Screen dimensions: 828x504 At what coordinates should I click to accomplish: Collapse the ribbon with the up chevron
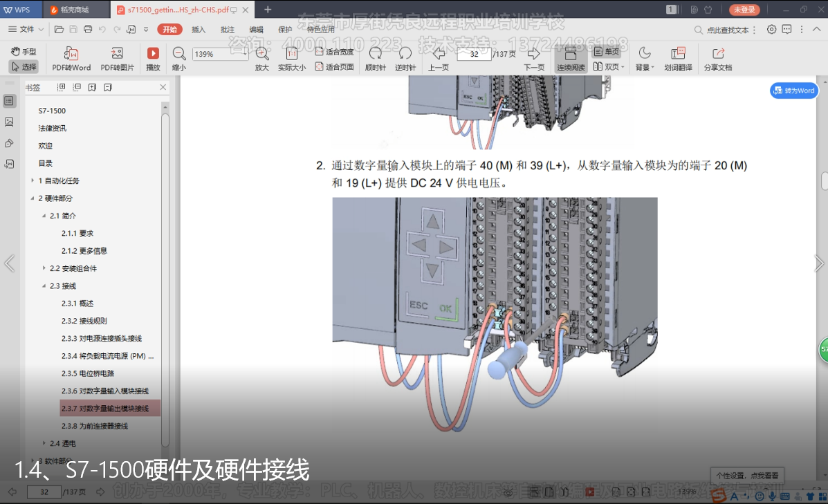pos(817,30)
